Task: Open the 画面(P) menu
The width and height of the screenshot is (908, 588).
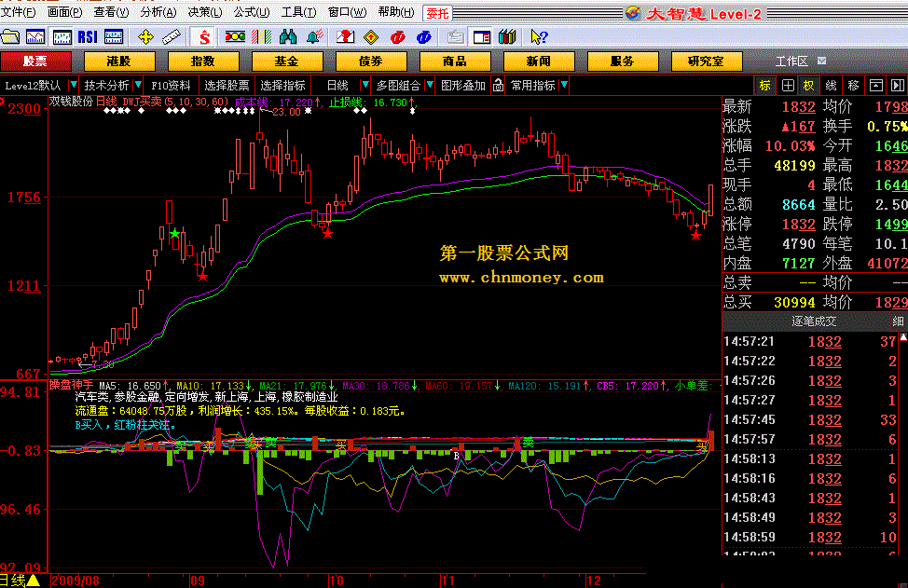Action: click(65, 12)
